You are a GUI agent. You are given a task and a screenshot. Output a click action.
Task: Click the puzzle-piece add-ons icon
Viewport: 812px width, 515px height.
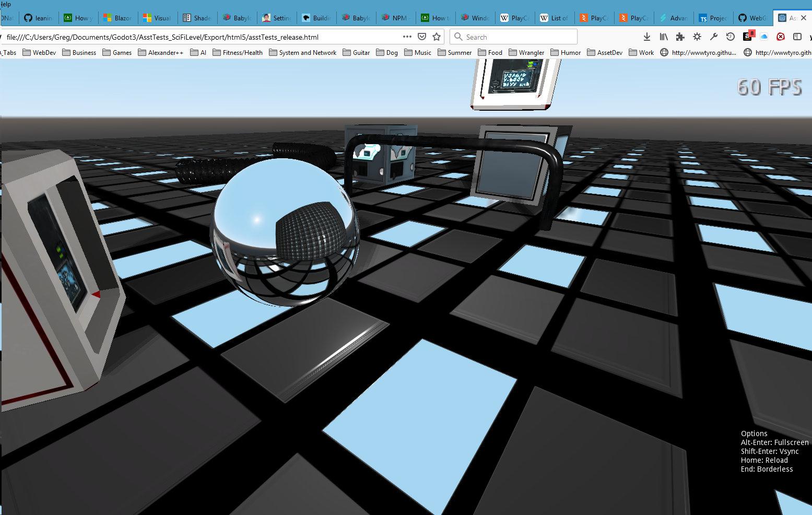point(680,37)
